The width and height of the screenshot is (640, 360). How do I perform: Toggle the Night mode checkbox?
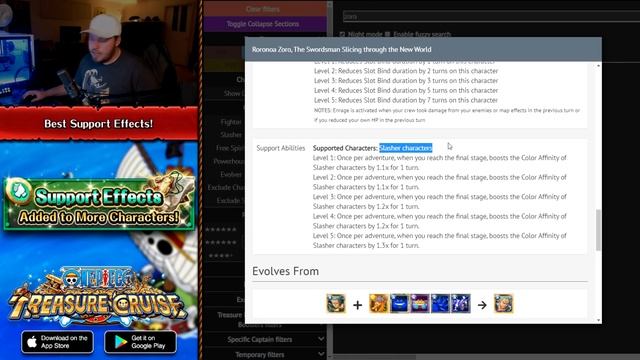tap(342, 34)
